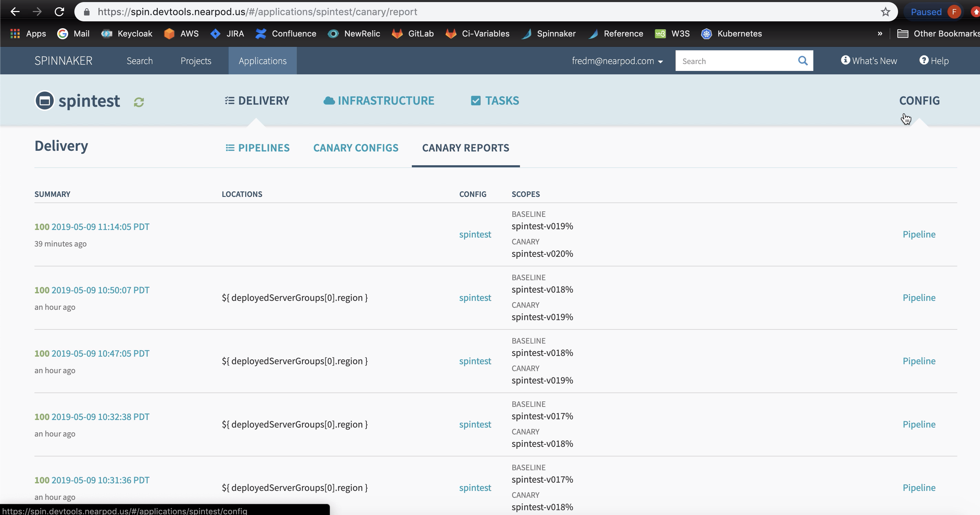Click the search magnifier in Spinnaker search bar
The height and width of the screenshot is (515, 980).
[x=803, y=61]
